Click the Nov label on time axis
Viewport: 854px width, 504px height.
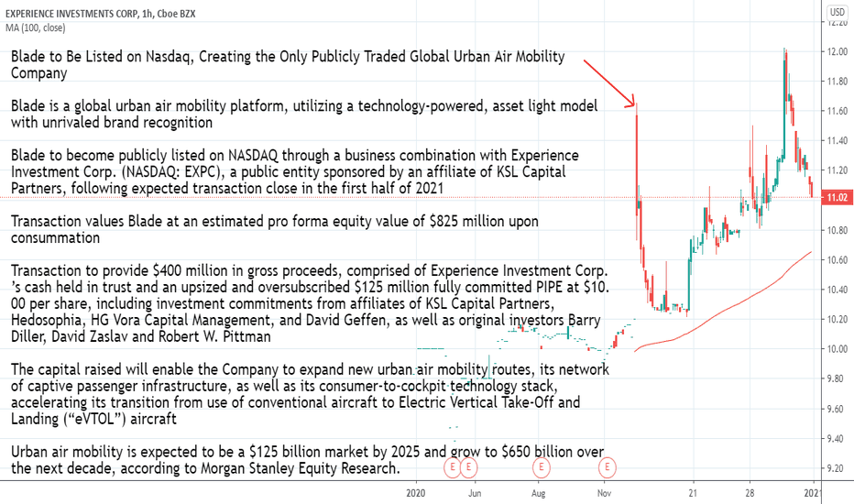click(x=604, y=493)
